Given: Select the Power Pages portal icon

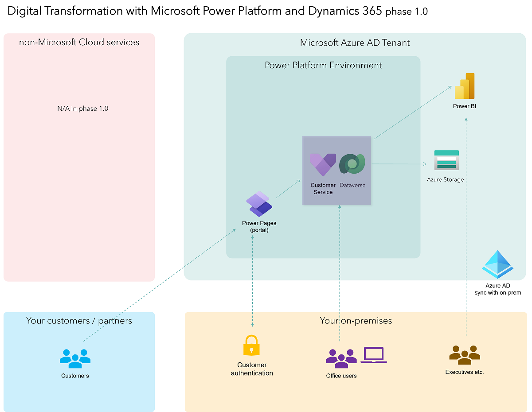Looking at the screenshot, I should tap(259, 204).
